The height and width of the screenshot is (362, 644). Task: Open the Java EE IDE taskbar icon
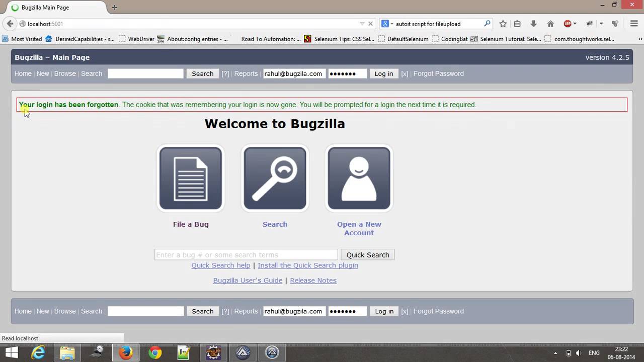point(213,352)
